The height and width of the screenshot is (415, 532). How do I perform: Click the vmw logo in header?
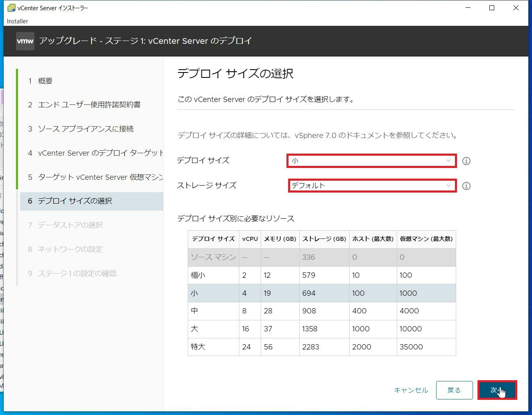click(x=25, y=41)
